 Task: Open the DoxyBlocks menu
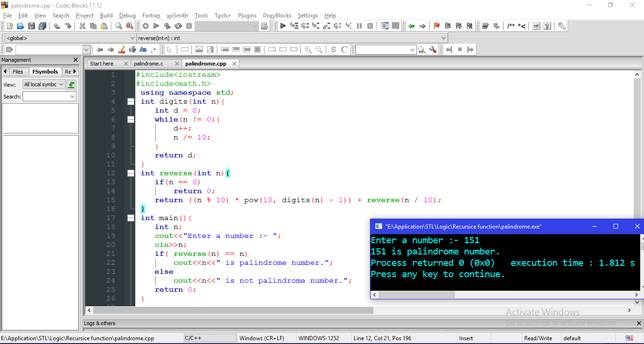click(277, 16)
